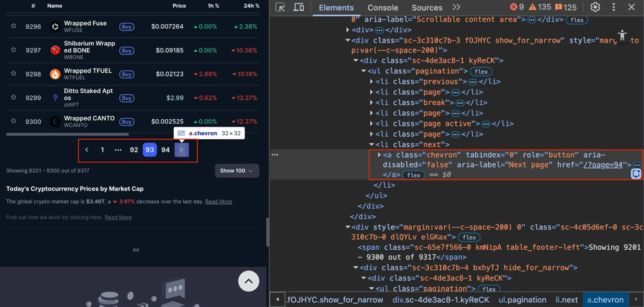This screenshot has width=644, height=307.
Task: Switch to the Elements tab
Action: pos(336,8)
